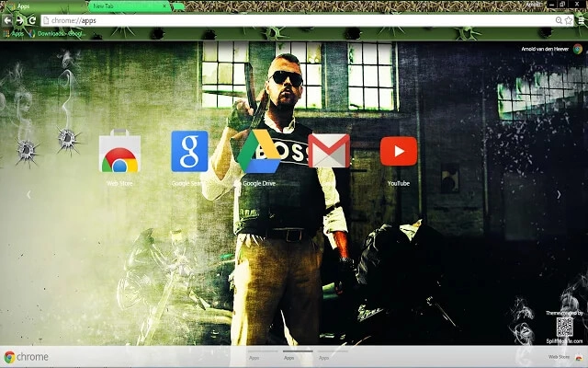Open the Web Store app icon

(x=119, y=151)
